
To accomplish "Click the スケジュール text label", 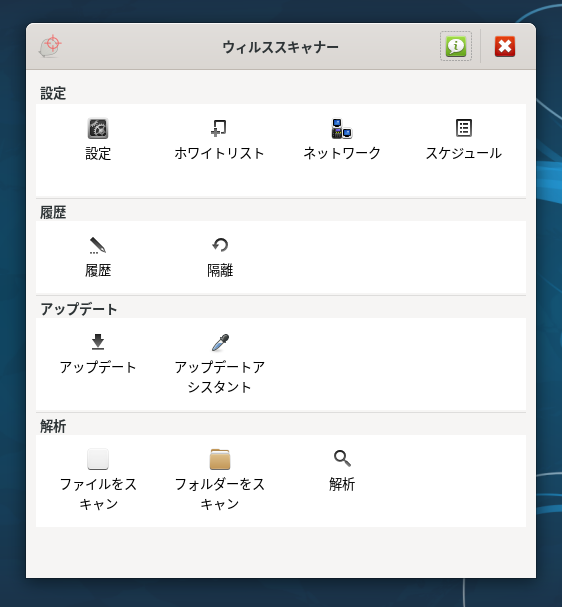I will click(464, 154).
